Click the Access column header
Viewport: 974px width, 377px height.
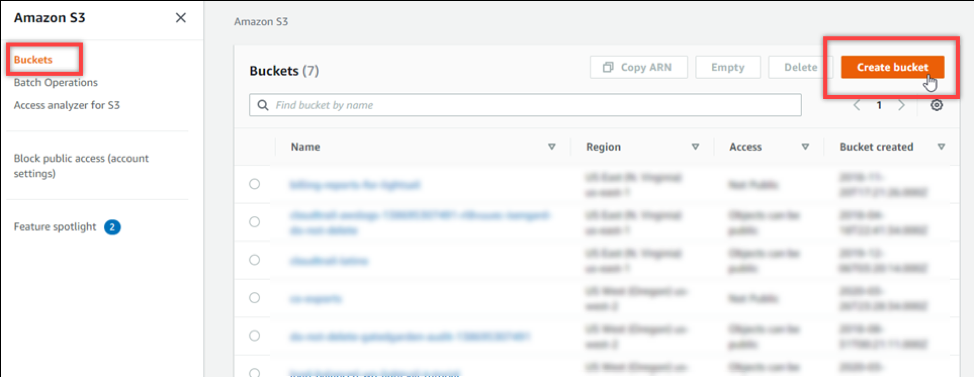point(745,147)
